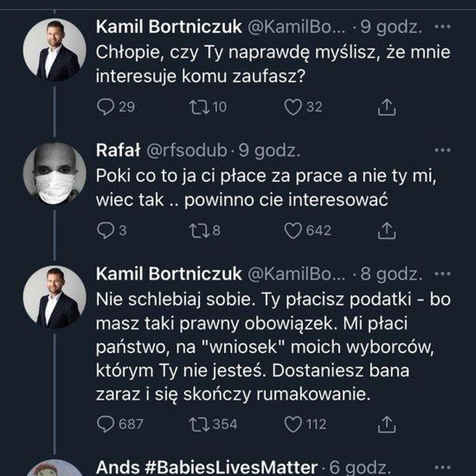Open more options on Kamil's 9 godz. tweet
Image resolution: width=476 pixels, height=476 pixels.
coord(441,28)
